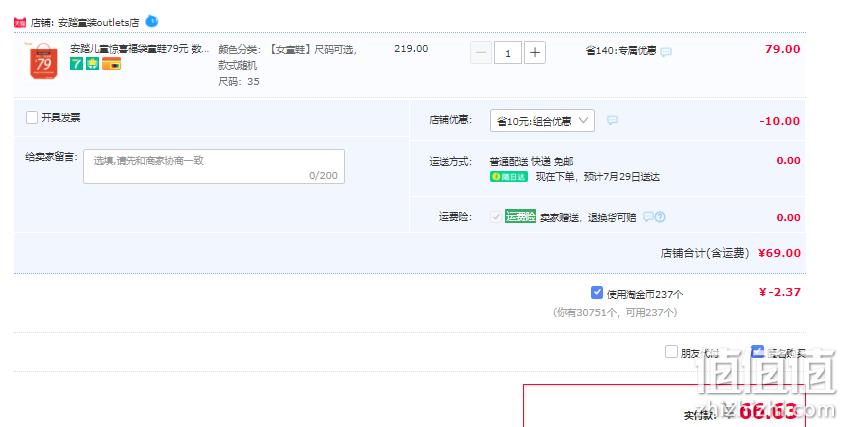Click the Tmall store logo icon
This screenshot has width=845, height=427.
click(x=20, y=23)
